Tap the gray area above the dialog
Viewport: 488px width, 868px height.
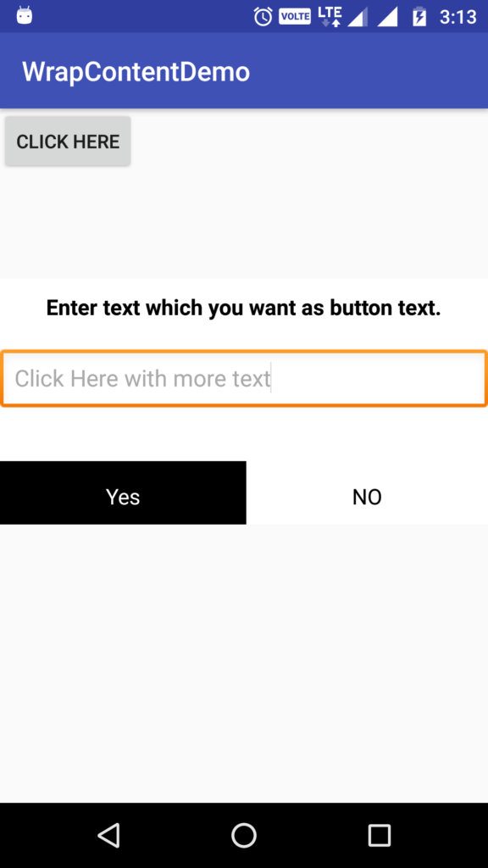(244, 221)
